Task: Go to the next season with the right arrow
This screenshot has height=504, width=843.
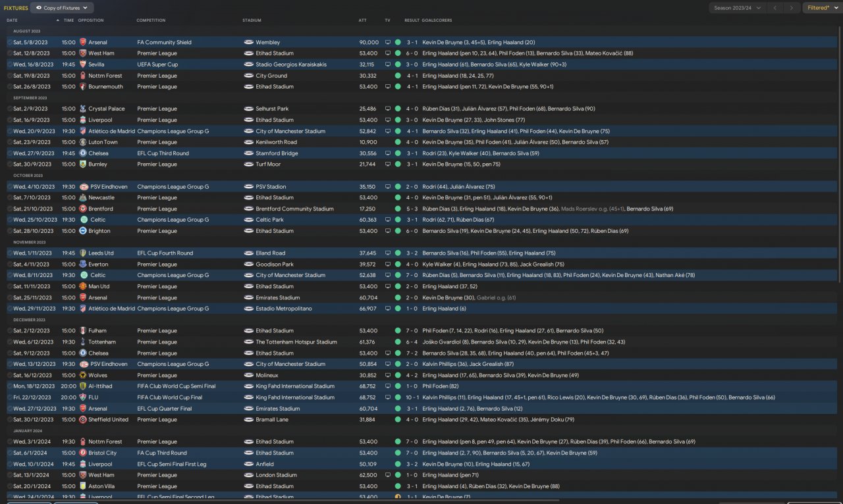Action: point(792,8)
